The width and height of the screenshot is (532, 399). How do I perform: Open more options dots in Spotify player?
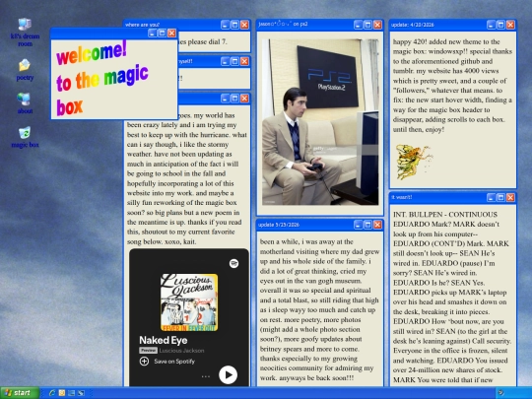tap(206, 376)
